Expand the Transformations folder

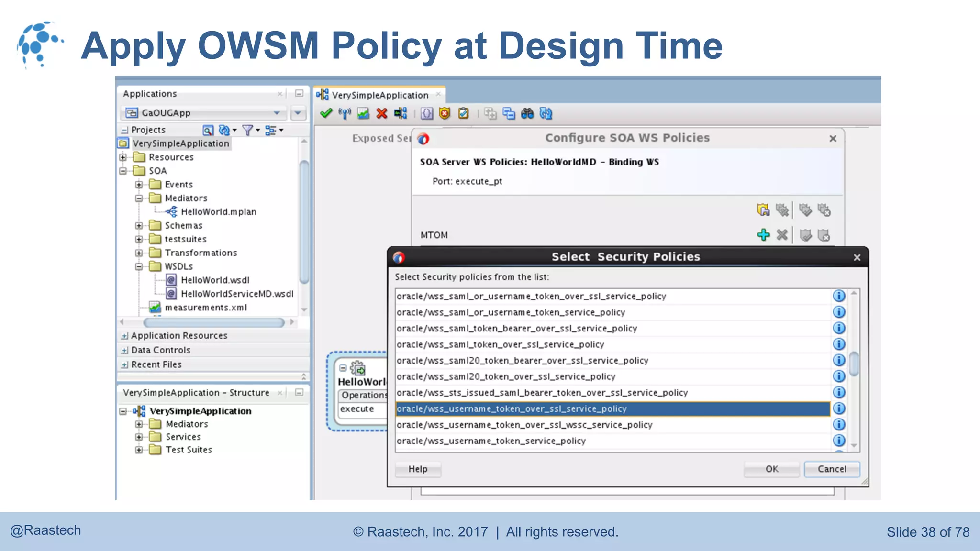139,253
